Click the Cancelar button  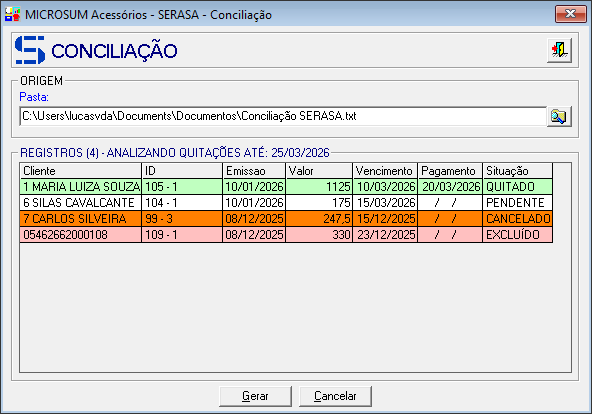click(335, 396)
